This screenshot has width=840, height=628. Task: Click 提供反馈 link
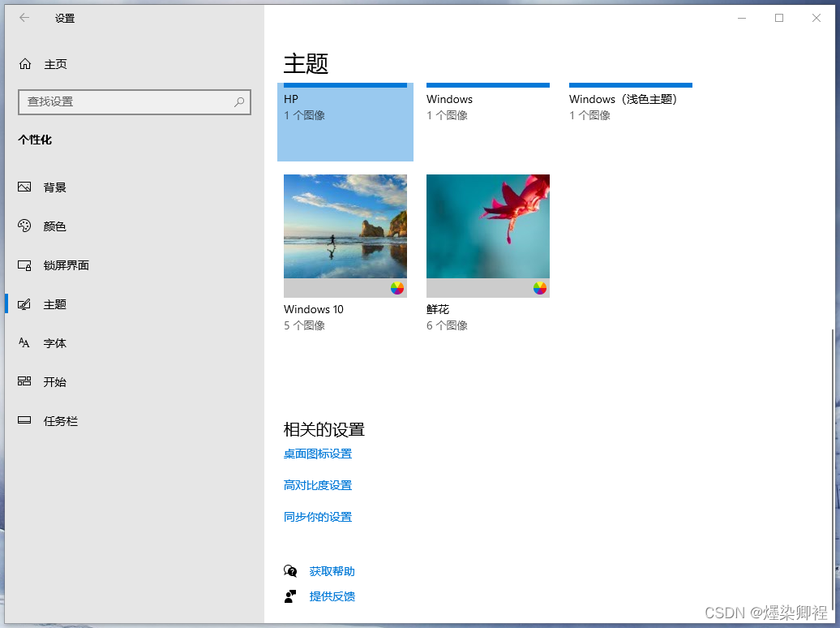click(332, 596)
